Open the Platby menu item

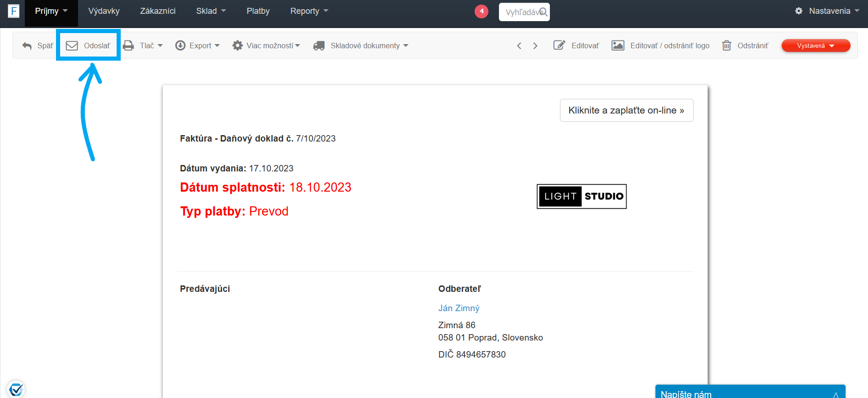[258, 11]
